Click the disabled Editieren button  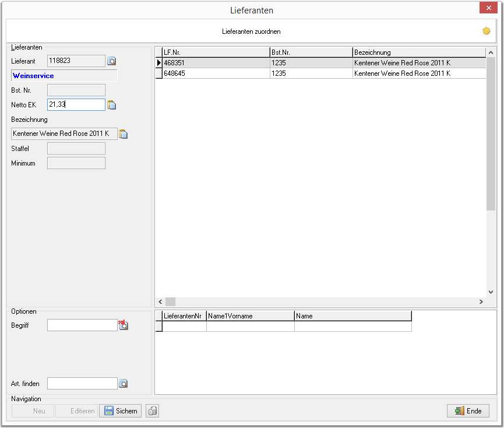pyautogui.click(x=76, y=411)
